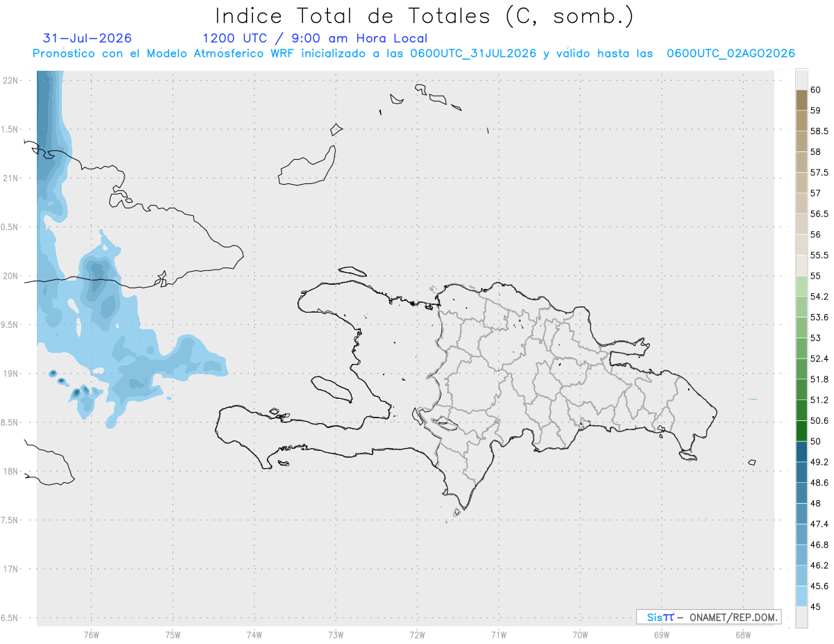The height and width of the screenshot is (644, 834).
Task: Click the colorbar value '49.2'
Action: click(x=819, y=462)
